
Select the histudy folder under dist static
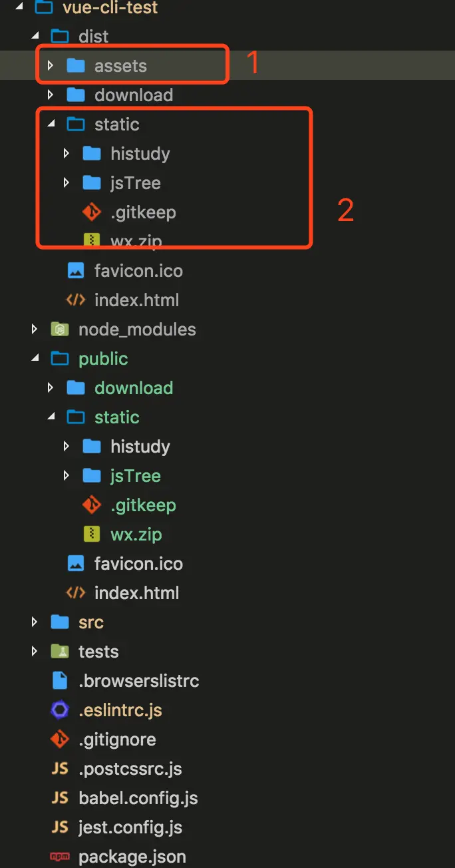pyautogui.click(x=140, y=154)
